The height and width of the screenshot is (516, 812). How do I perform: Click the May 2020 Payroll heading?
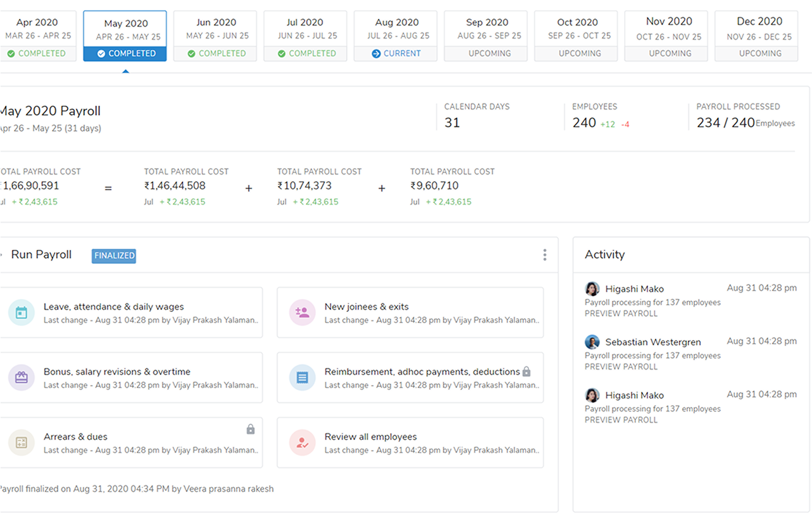[x=50, y=111]
